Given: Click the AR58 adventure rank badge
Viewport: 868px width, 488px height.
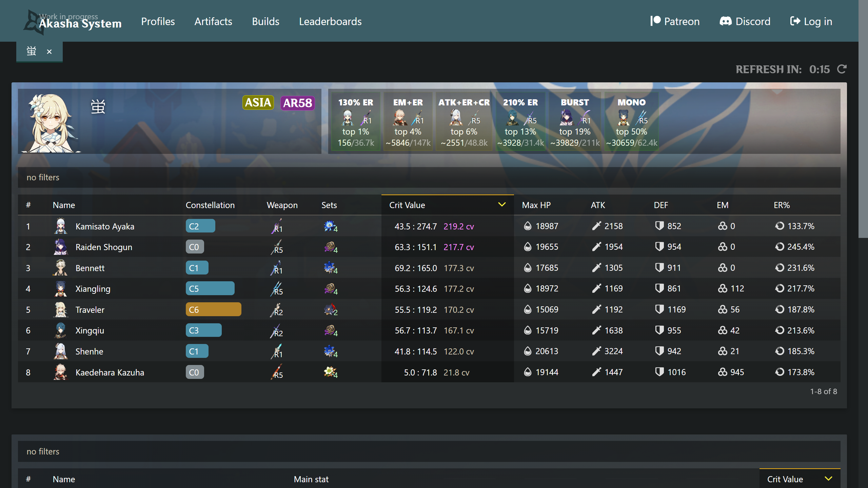Looking at the screenshot, I should click(x=298, y=103).
